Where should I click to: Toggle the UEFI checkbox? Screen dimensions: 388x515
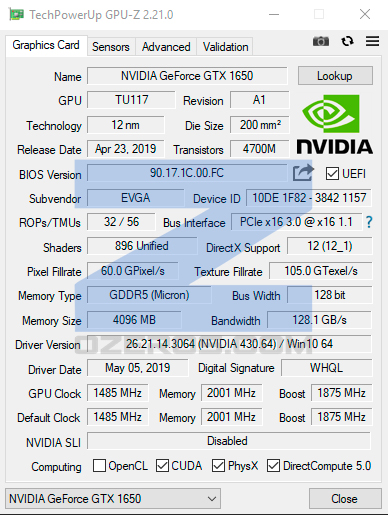coord(332,174)
